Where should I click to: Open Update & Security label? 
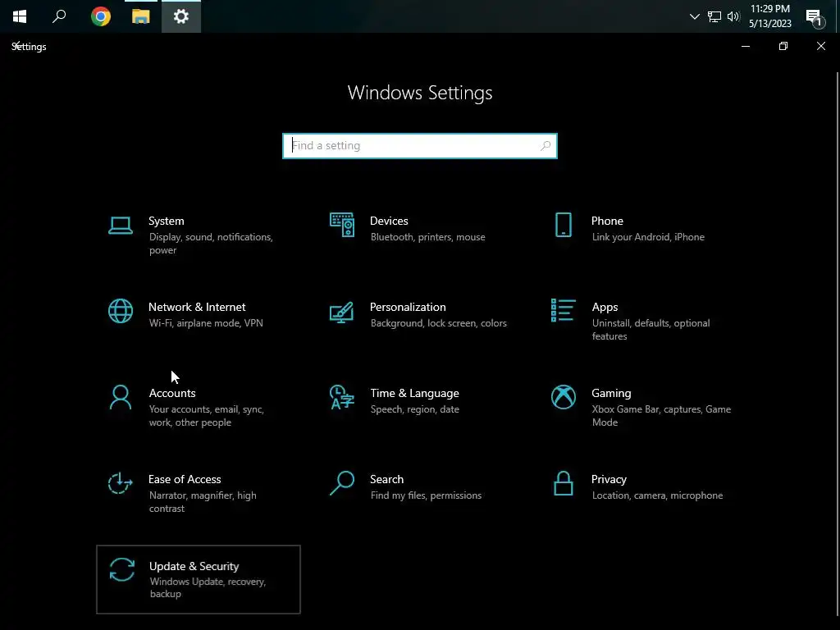click(x=194, y=566)
